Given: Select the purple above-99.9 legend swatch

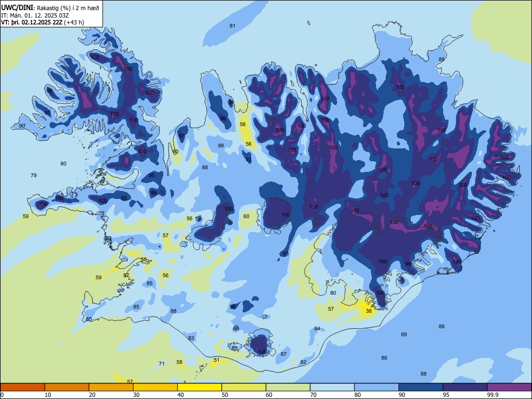Looking at the screenshot, I should 509,387.
